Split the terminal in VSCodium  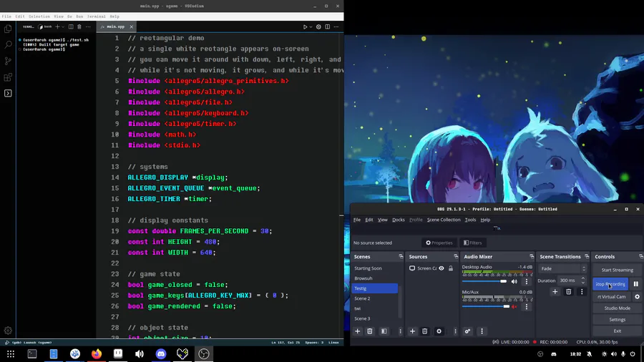click(71, 26)
